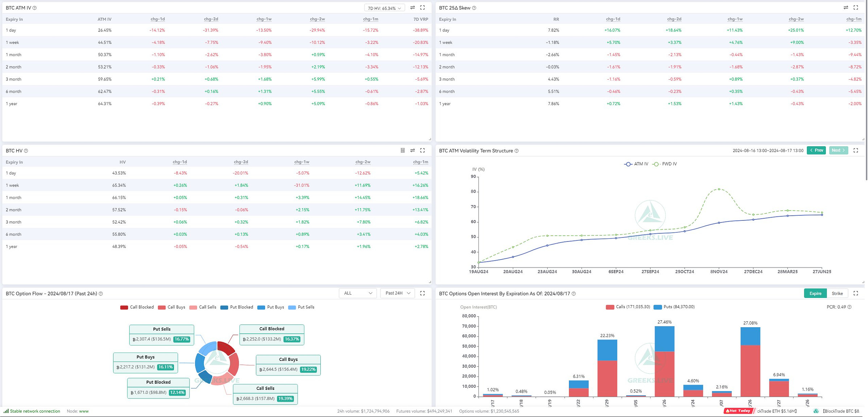
Task: Click the help icon next to PCR: 0.49
Action: (850, 307)
